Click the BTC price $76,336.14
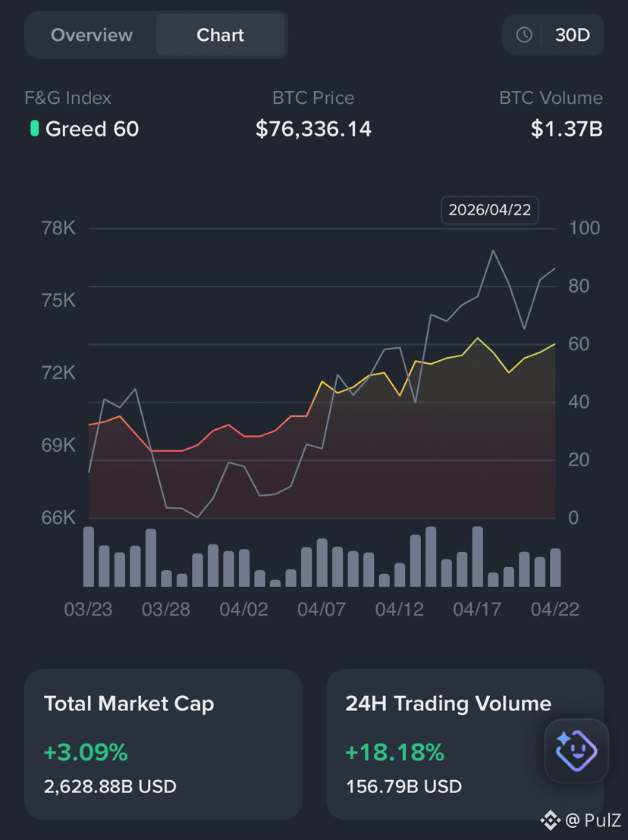628x840 pixels. (313, 129)
